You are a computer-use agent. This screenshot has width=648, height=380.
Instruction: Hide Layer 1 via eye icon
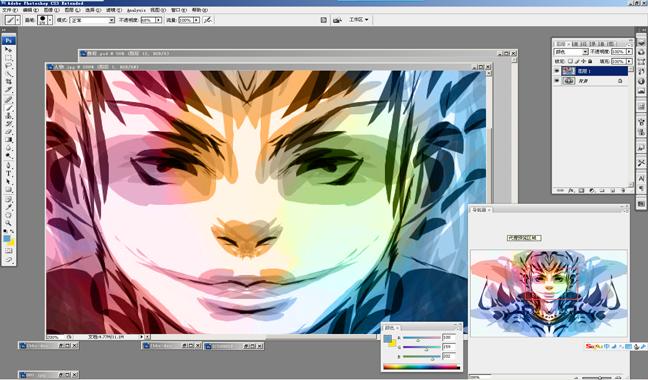click(x=557, y=71)
